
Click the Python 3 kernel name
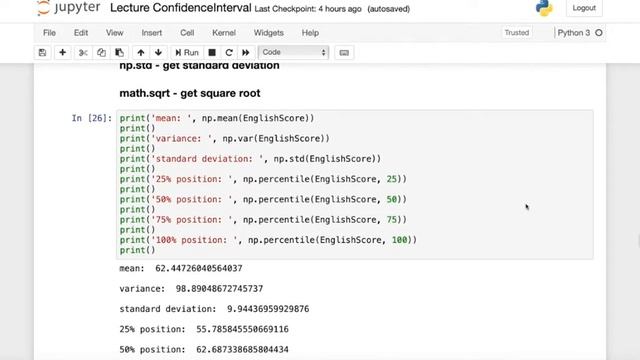(573, 33)
